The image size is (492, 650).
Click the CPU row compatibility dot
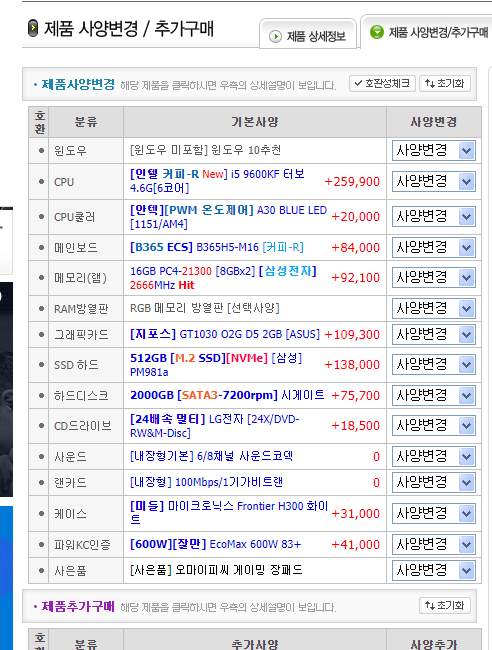coord(41,182)
